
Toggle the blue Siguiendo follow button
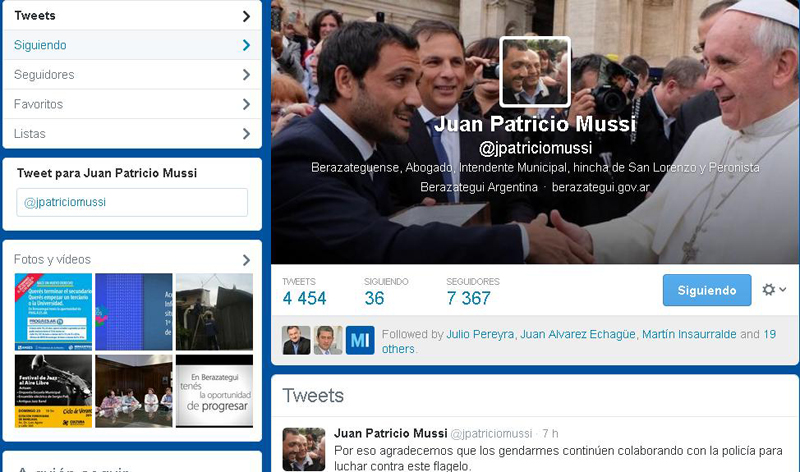pyautogui.click(x=707, y=290)
